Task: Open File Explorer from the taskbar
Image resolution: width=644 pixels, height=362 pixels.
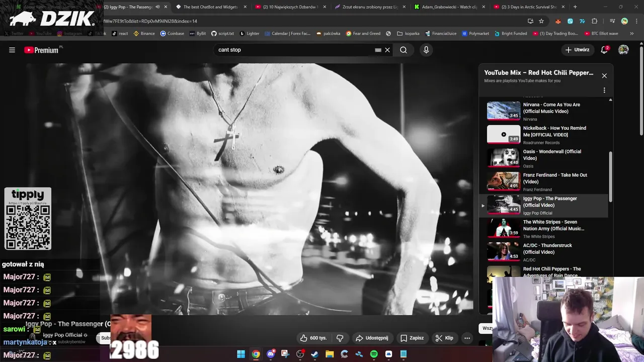Action: (x=330, y=354)
